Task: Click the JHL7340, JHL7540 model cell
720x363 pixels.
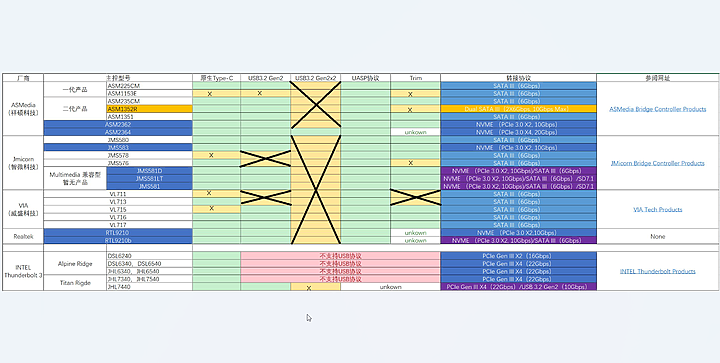Action: [x=149, y=279]
